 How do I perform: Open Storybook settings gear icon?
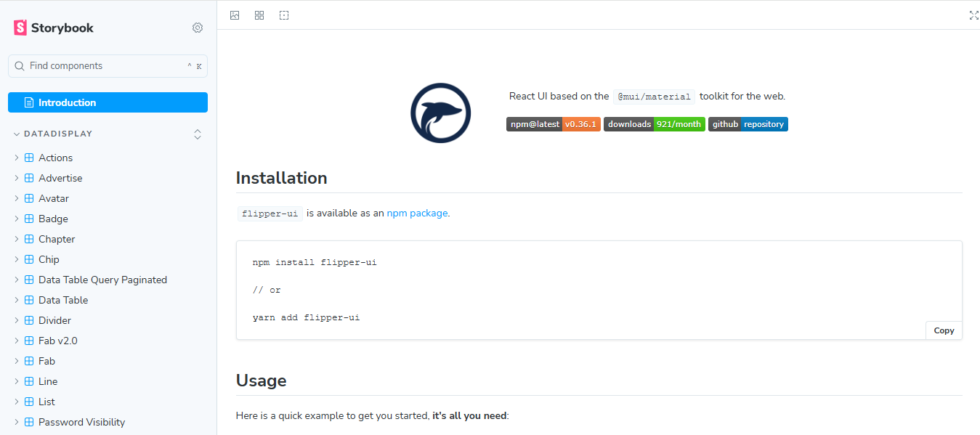(198, 28)
